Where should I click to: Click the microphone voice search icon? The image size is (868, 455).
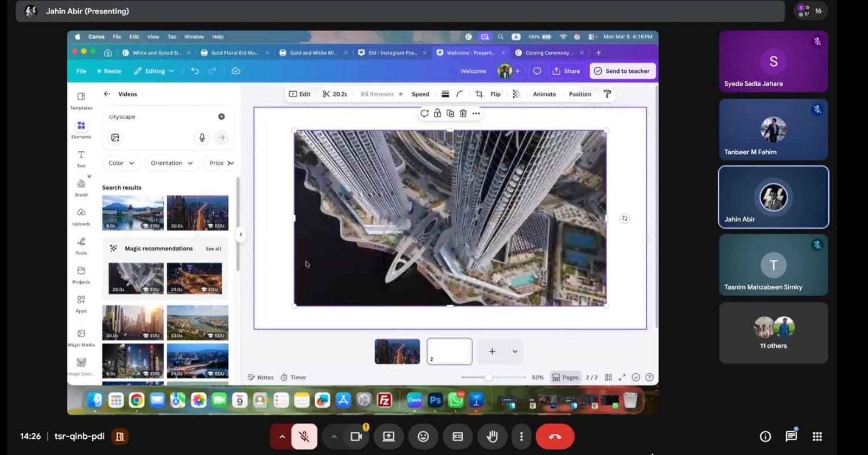202,138
